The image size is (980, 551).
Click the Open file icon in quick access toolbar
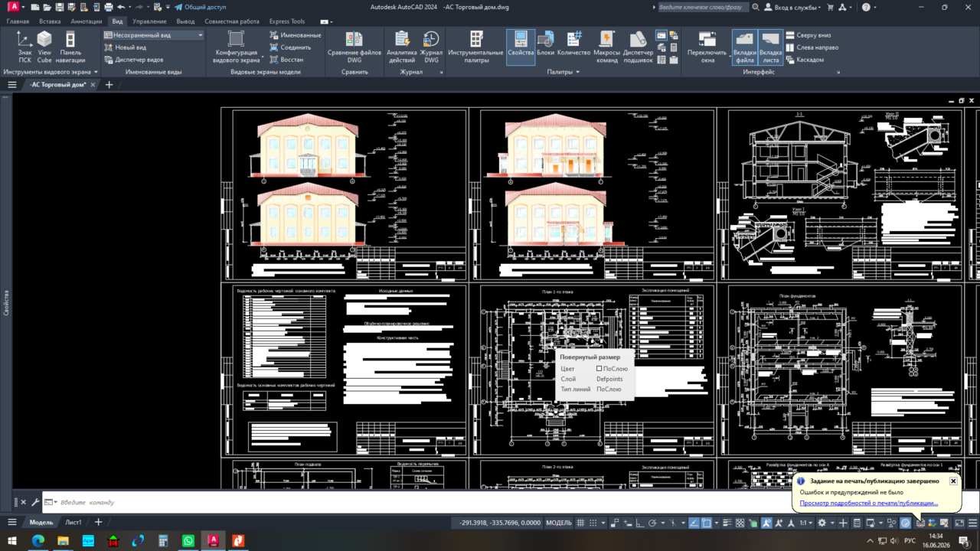[x=46, y=7]
